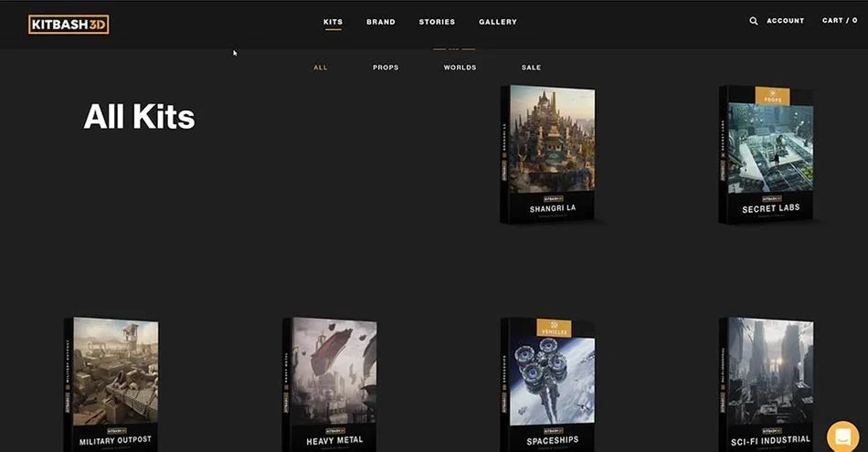Click the All Kits heading

(139, 117)
